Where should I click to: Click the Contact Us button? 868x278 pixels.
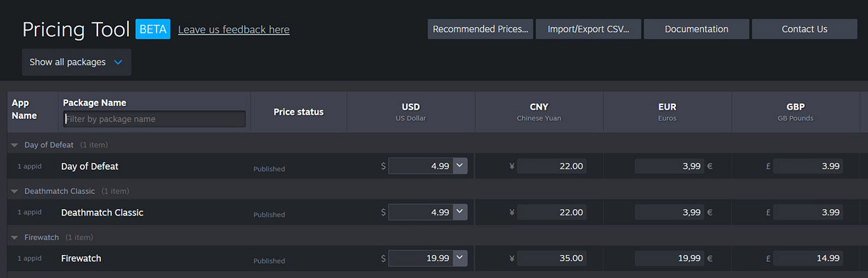[x=804, y=29]
